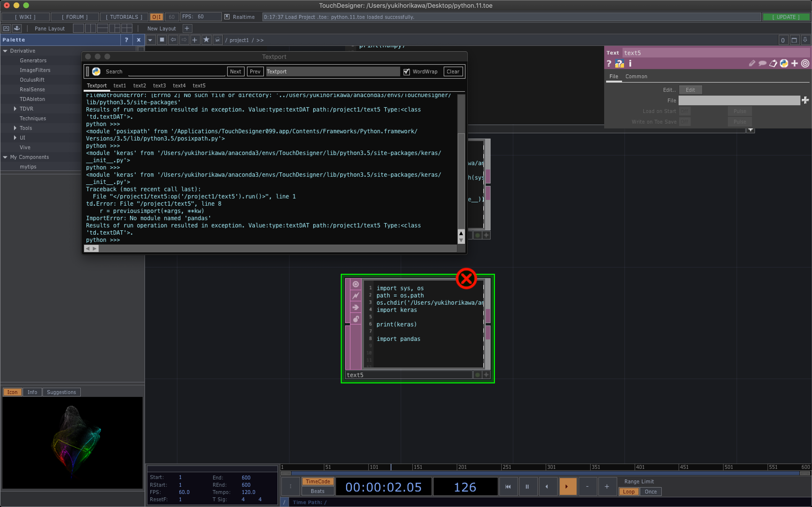Collapse the Derivative palette category
Viewport: 812px width, 507px height.
click(x=5, y=51)
